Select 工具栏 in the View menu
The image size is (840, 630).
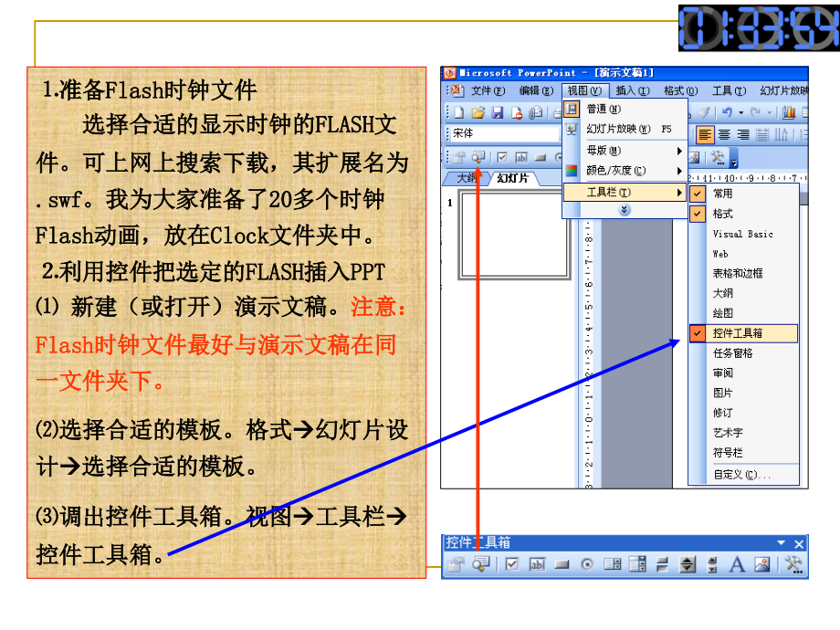625,192
